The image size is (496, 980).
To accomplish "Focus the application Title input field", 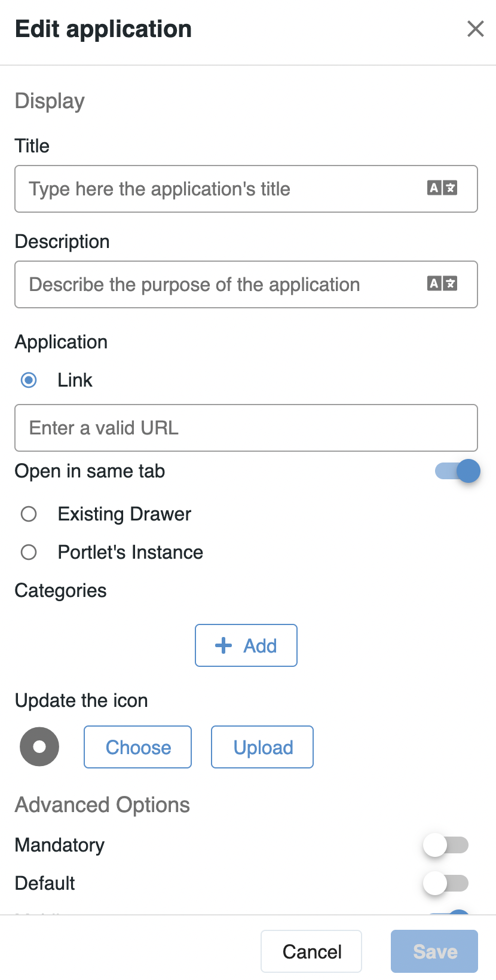I will 221,189.
